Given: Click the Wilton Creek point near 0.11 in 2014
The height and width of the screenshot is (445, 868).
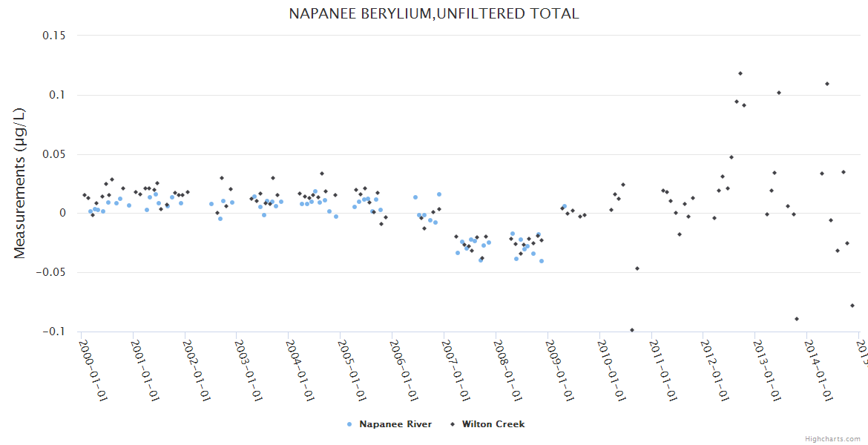Looking at the screenshot, I should point(827,84).
